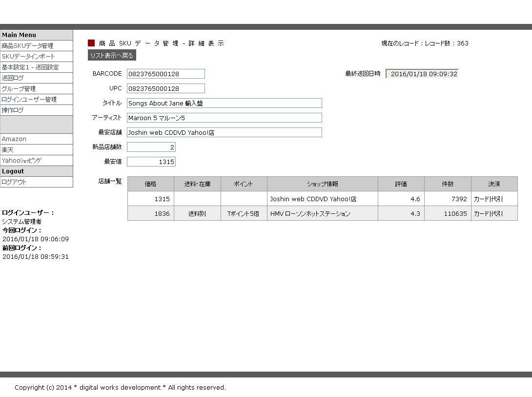Open 商品SKUデータ管理 in main menu

(36, 46)
